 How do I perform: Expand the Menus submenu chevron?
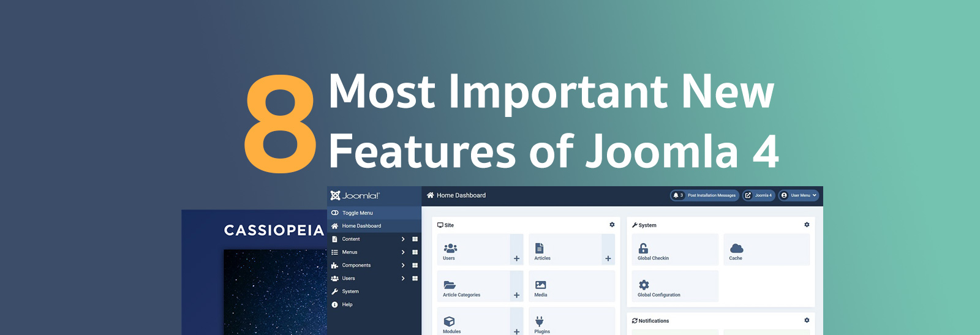point(403,252)
